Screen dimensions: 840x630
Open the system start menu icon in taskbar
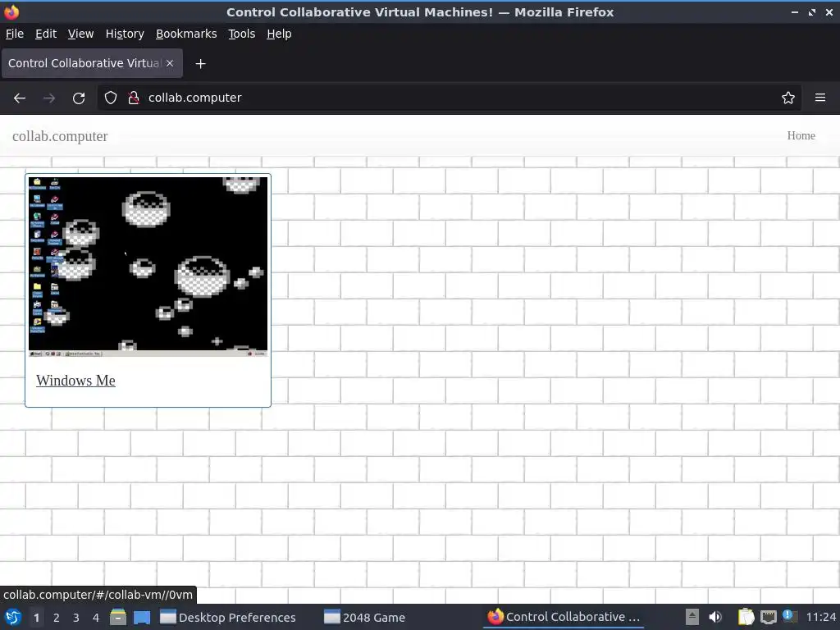(13, 617)
